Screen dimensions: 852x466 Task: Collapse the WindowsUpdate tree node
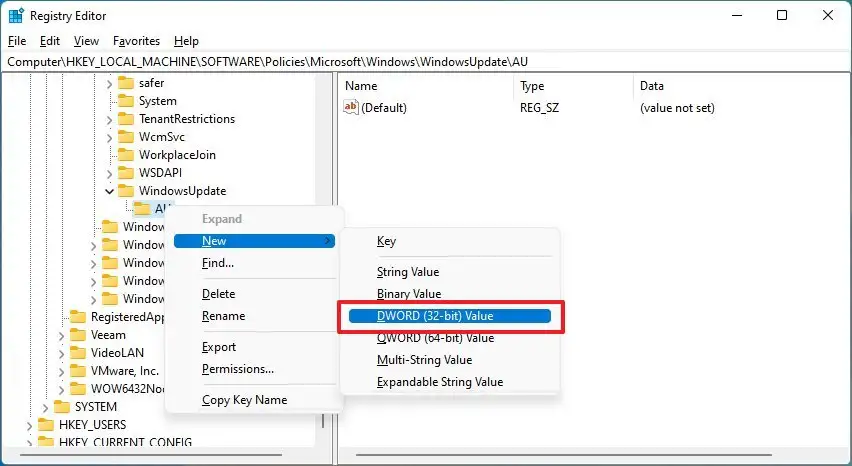[109, 191]
